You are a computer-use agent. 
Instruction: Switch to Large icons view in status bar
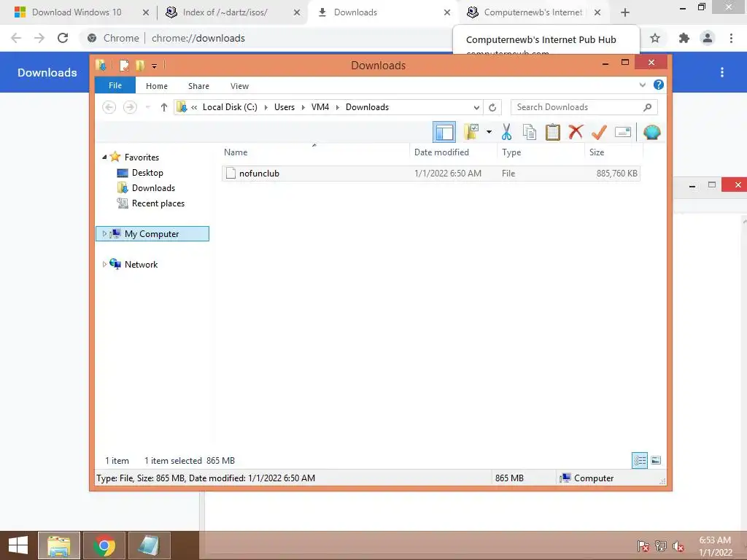[656, 460]
